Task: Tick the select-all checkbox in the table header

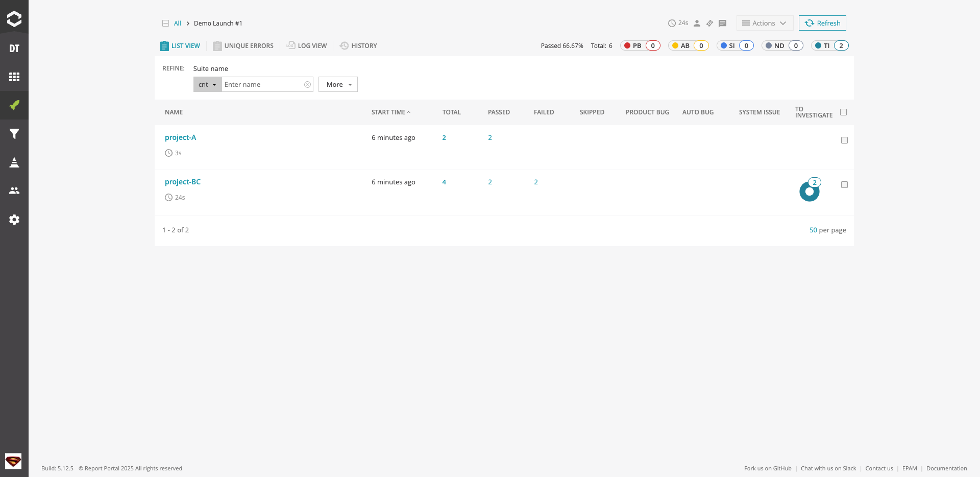Action: point(843,112)
